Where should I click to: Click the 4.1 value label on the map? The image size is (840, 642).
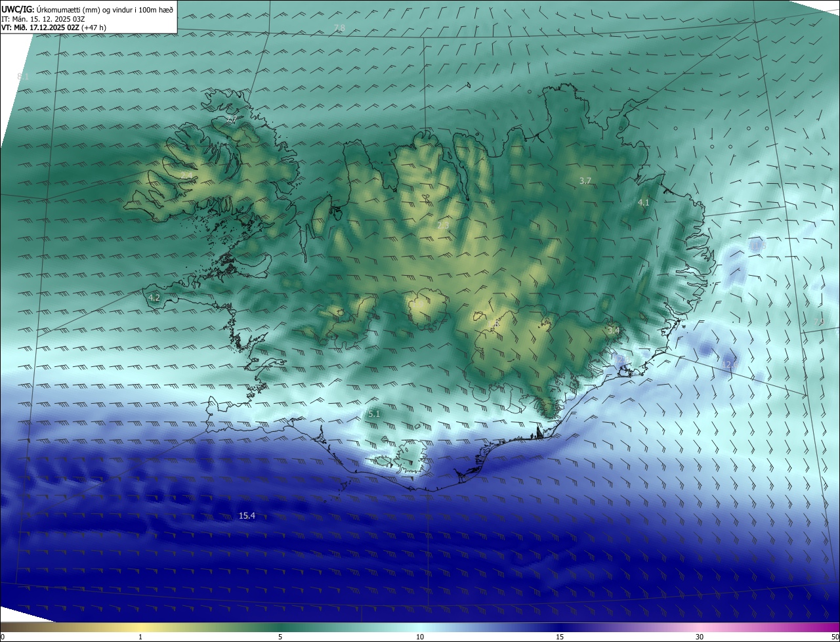644,203
